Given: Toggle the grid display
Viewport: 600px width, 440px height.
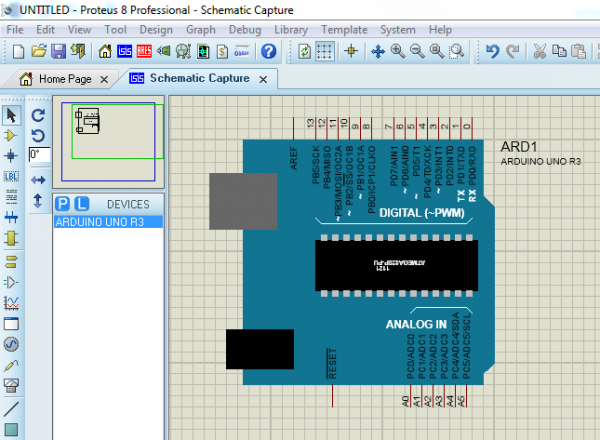Looking at the screenshot, I should [326, 51].
